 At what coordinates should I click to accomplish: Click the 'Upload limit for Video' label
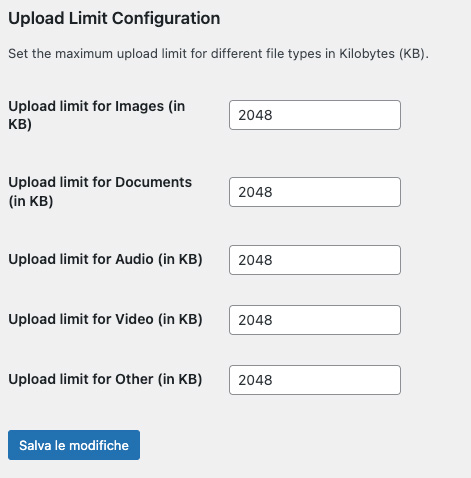105,319
